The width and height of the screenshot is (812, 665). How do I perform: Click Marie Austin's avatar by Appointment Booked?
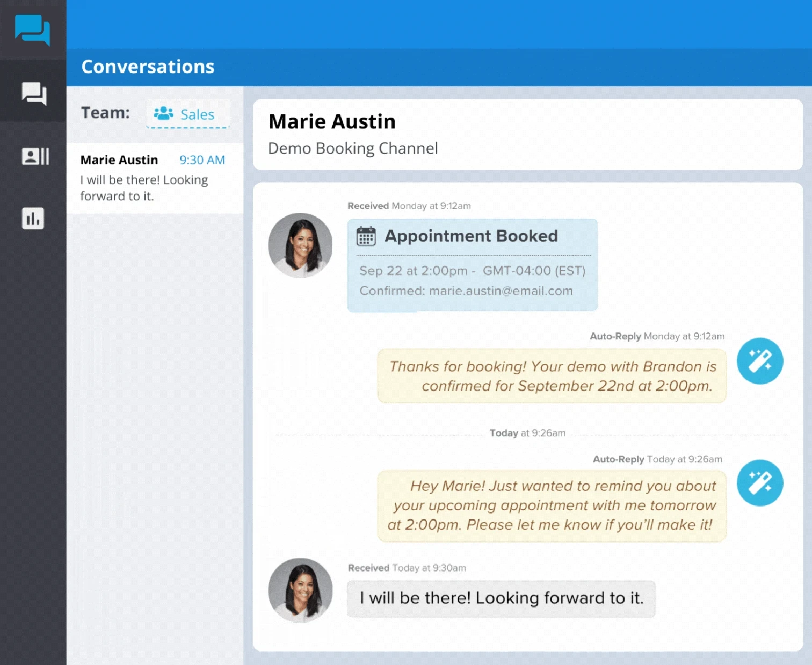tap(300, 245)
